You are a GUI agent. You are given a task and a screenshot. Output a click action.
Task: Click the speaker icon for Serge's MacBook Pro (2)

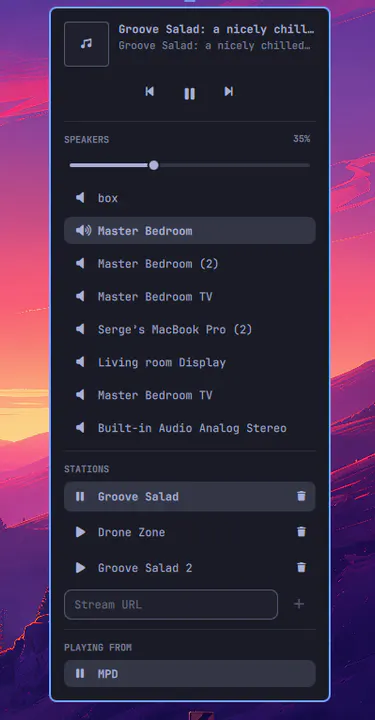(80, 329)
